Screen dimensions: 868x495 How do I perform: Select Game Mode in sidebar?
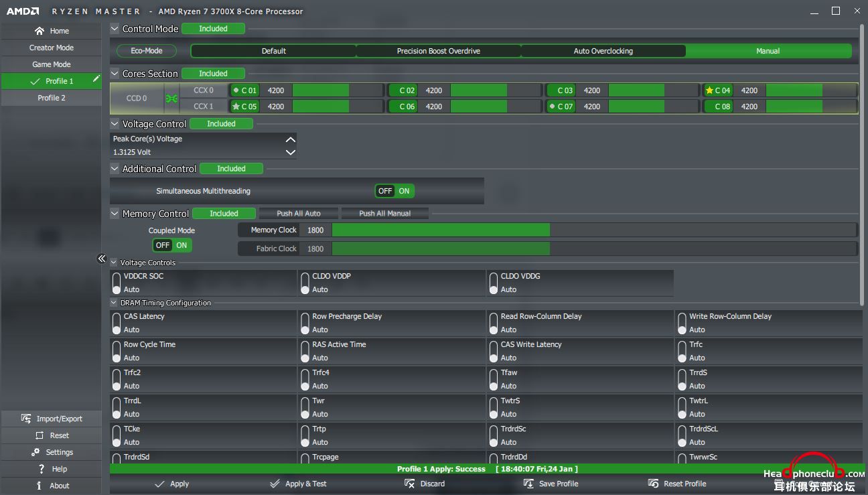51,64
